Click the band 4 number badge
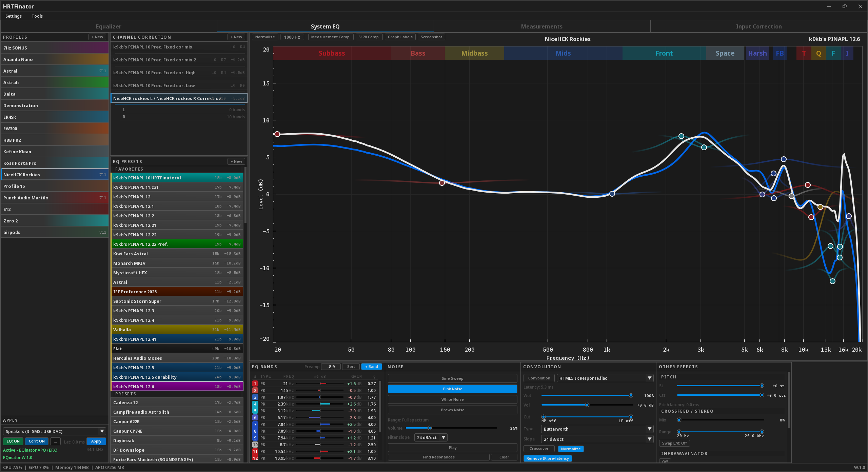The width and height of the screenshot is (868, 472). 255,404
